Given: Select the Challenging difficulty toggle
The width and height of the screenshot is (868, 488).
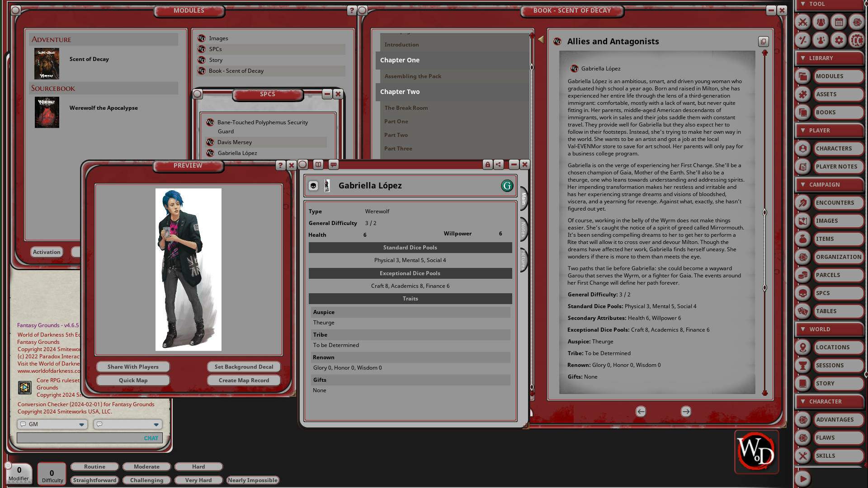Looking at the screenshot, I should 146,480.
